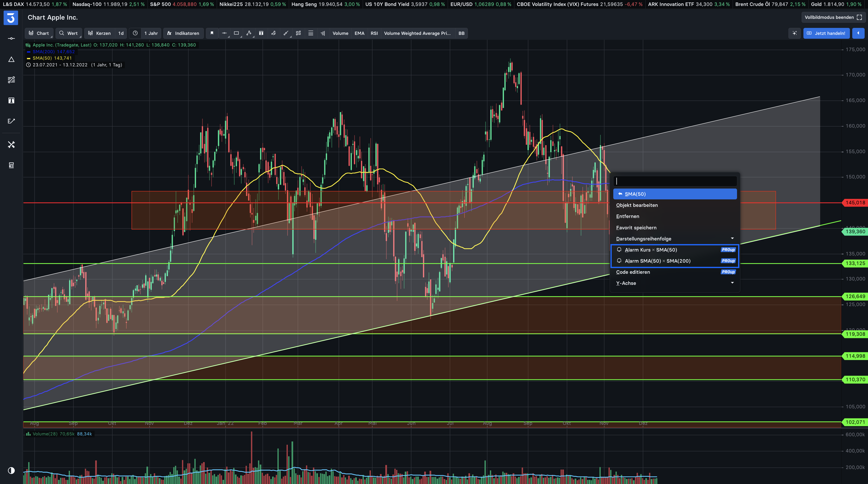This screenshot has width=868, height=484.
Task: Click the pattern lines toolbar icon
Action: point(298,33)
